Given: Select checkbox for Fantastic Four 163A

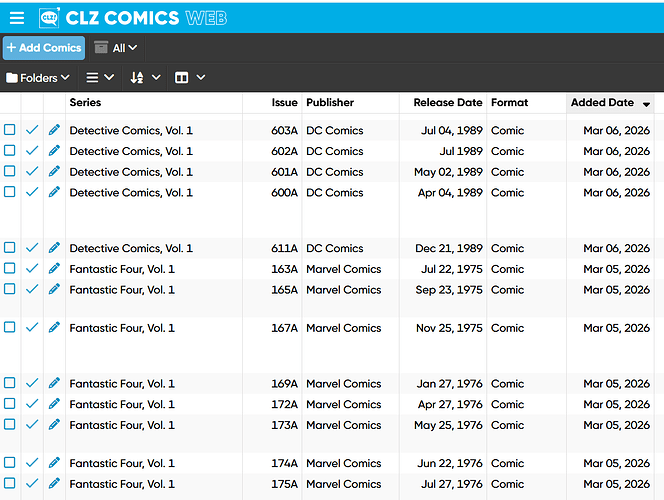Looking at the screenshot, I should click(x=9, y=268).
